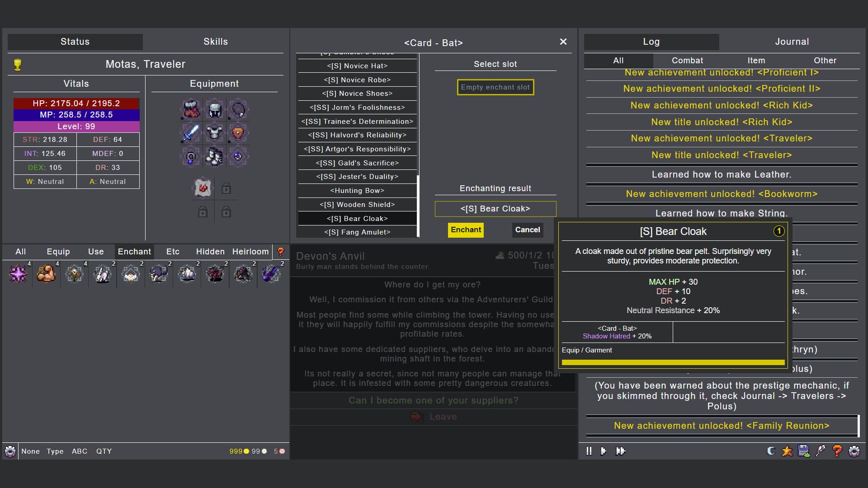Toggle the Heirloom inventory filter
The width and height of the screenshot is (868, 488).
point(250,252)
